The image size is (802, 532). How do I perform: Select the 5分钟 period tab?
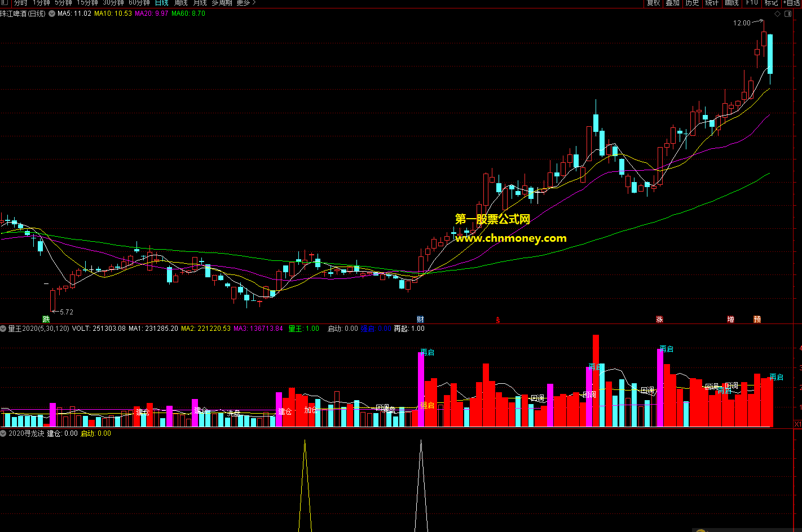pyautogui.click(x=63, y=3)
